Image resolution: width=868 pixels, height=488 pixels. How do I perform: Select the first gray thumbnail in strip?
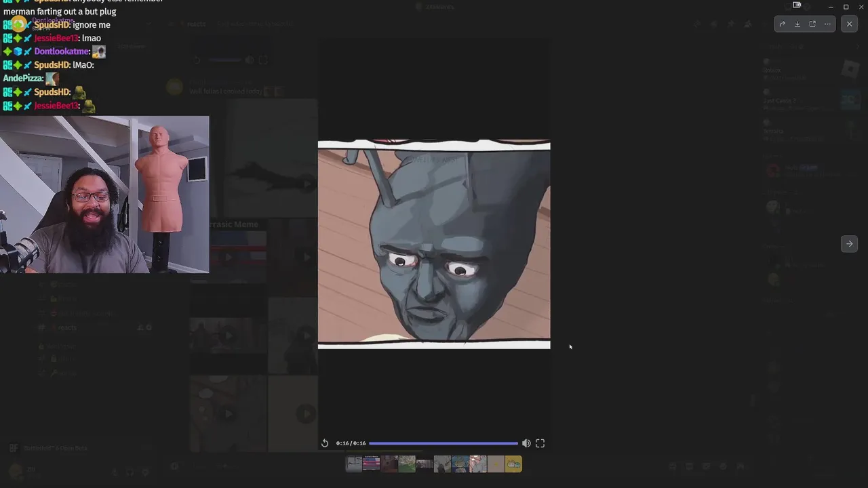pyautogui.click(x=354, y=464)
